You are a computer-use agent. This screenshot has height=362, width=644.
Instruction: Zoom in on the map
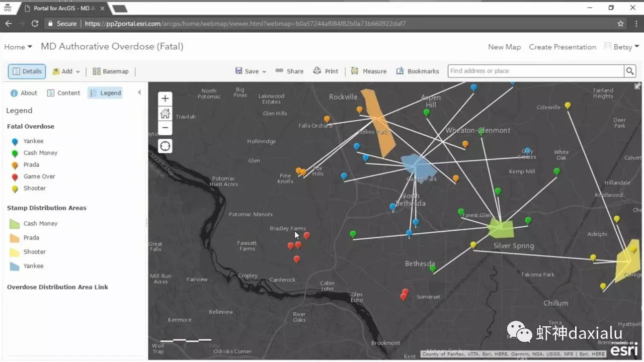(x=165, y=99)
